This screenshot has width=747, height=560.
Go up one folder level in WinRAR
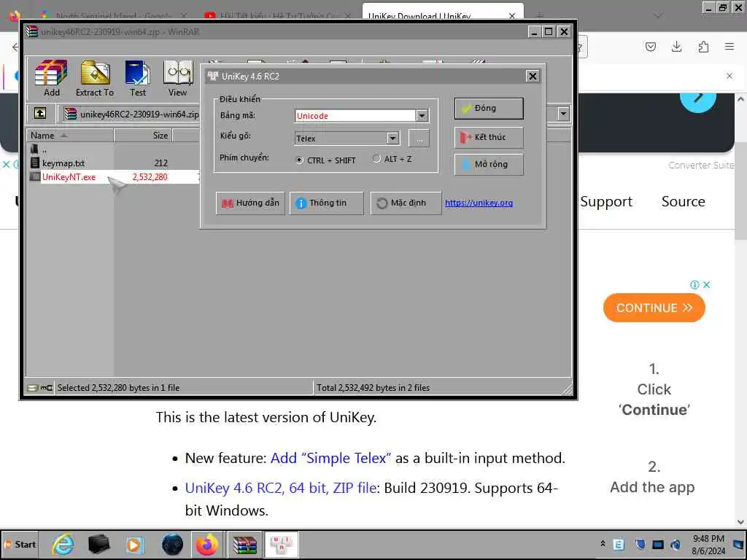click(40, 114)
